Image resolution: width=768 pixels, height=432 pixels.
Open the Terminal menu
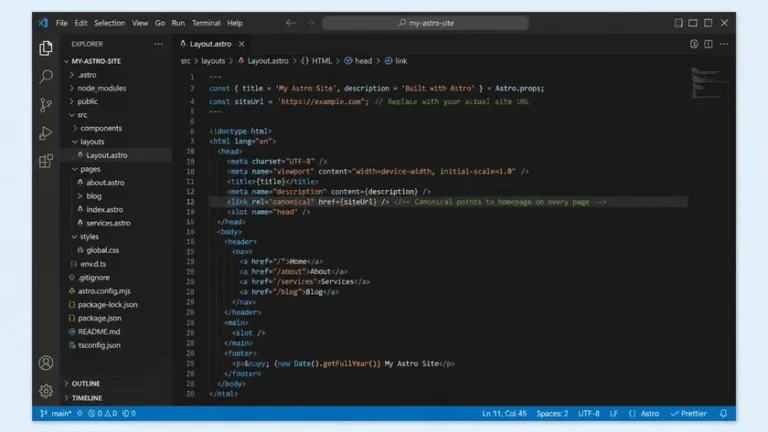click(x=206, y=23)
